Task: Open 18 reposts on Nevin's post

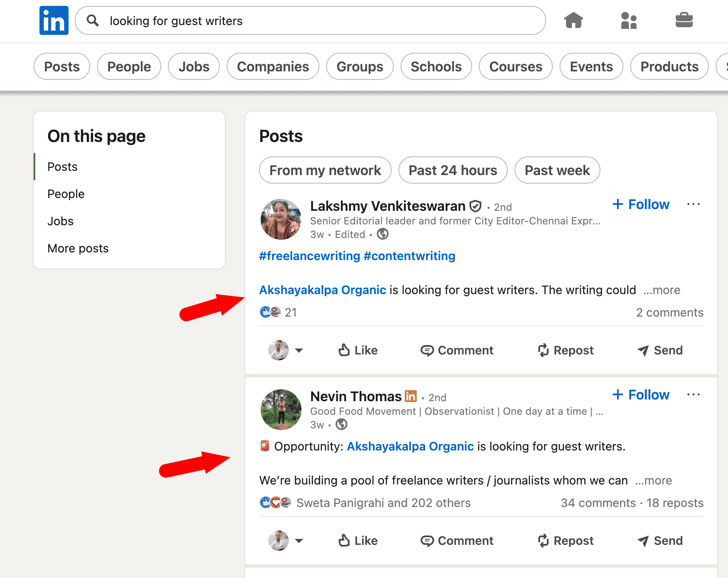Action: pyautogui.click(x=675, y=503)
